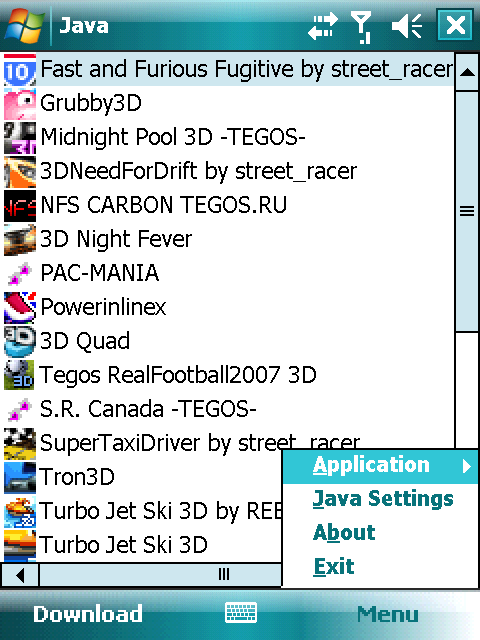
Task: Click the last Turbo Jet Ski 3D icon
Action: (20, 546)
